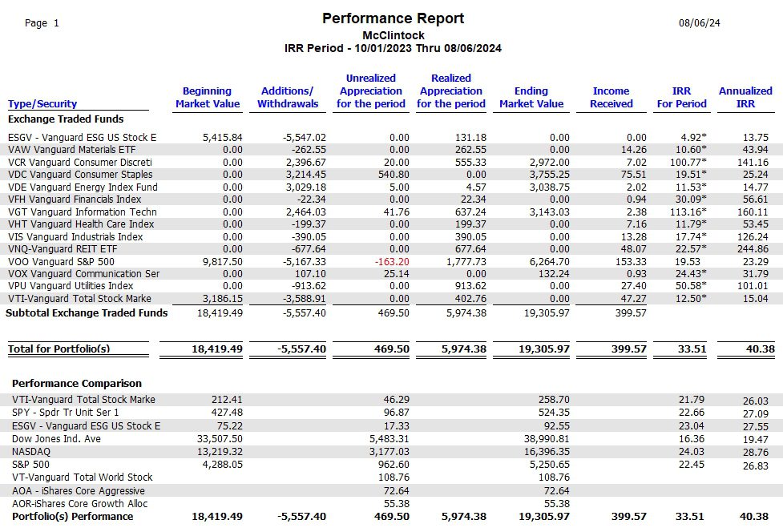783x532 pixels.
Task: Select the AOA - iShares Core Aggressive row
Action: [391, 490]
